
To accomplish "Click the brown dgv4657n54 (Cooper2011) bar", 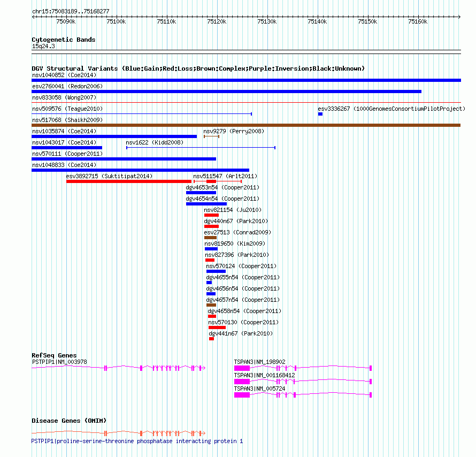I will click(211, 305).
